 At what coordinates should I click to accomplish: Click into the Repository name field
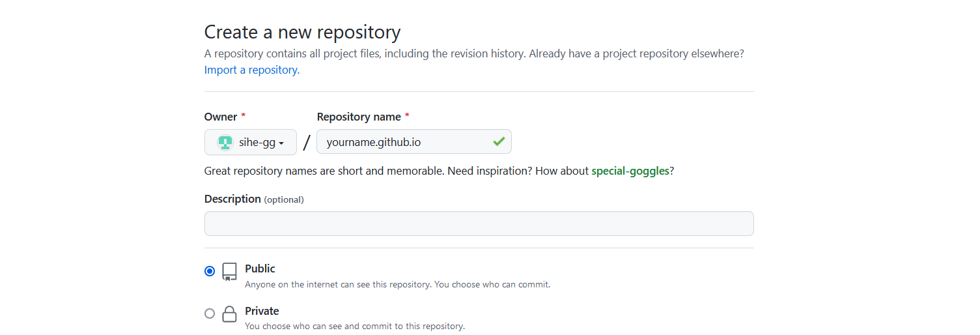413,141
